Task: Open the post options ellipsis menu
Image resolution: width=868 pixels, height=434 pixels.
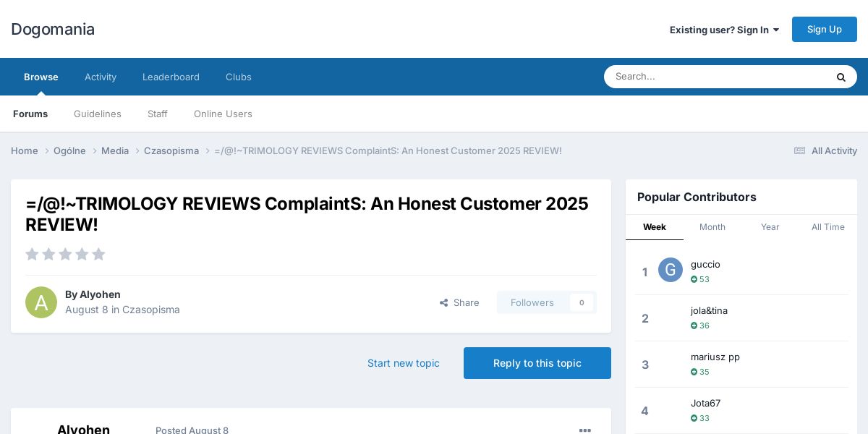Action: click(x=585, y=430)
